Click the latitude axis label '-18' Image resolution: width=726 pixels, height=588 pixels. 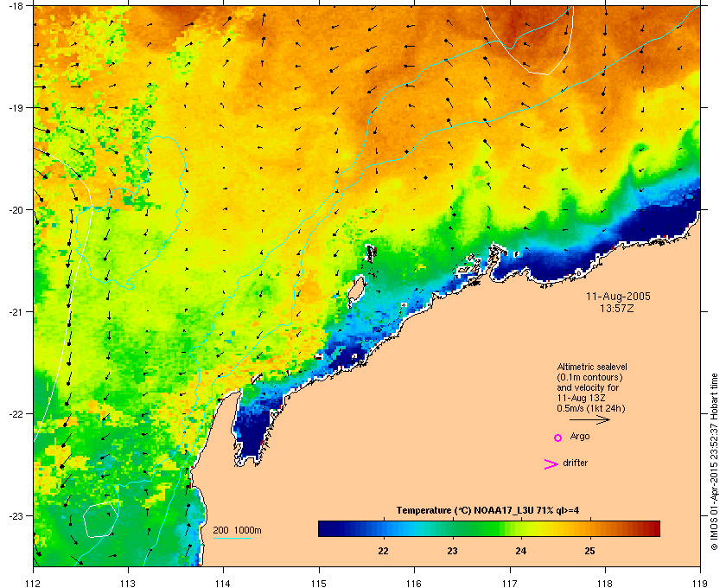[x=15, y=6]
